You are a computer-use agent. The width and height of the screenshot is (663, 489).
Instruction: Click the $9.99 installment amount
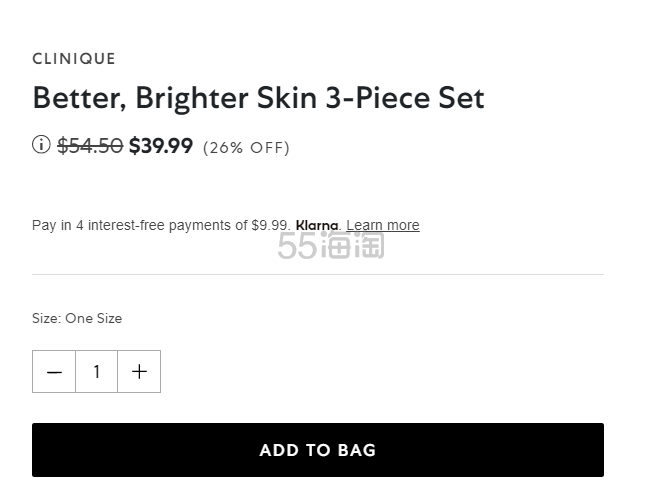271,225
